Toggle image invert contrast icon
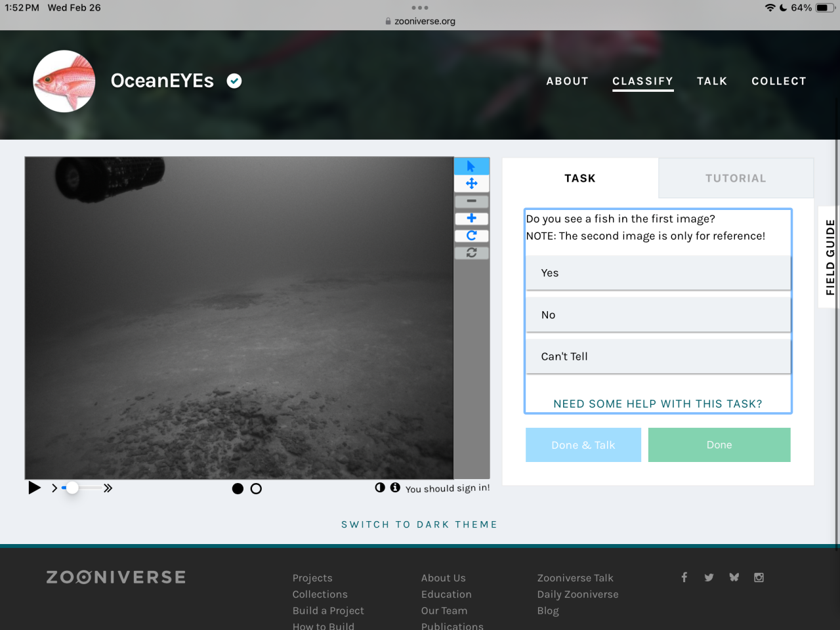Viewport: 840px width, 630px height. click(380, 488)
